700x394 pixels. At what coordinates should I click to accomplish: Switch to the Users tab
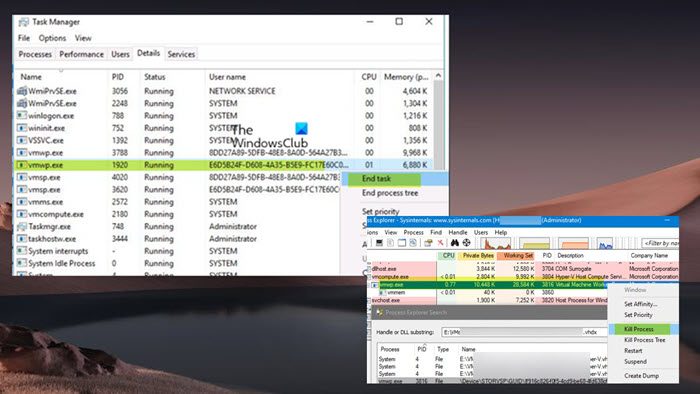tap(120, 54)
